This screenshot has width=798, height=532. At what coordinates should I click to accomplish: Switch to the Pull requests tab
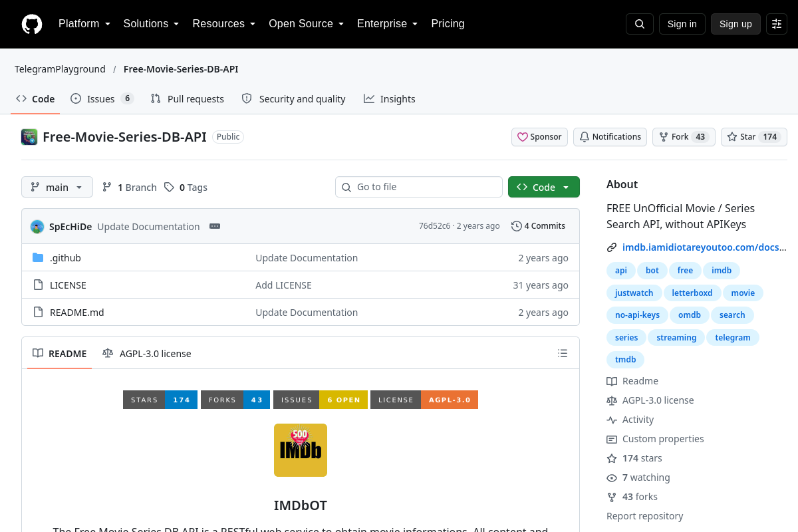(188, 99)
